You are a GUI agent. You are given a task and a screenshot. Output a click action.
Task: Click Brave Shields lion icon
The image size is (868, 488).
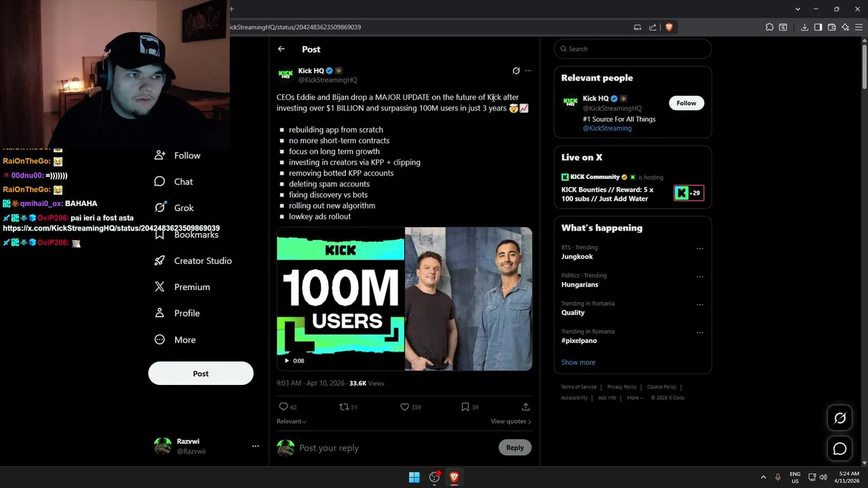pyautogui.click(x=669, y=27)
